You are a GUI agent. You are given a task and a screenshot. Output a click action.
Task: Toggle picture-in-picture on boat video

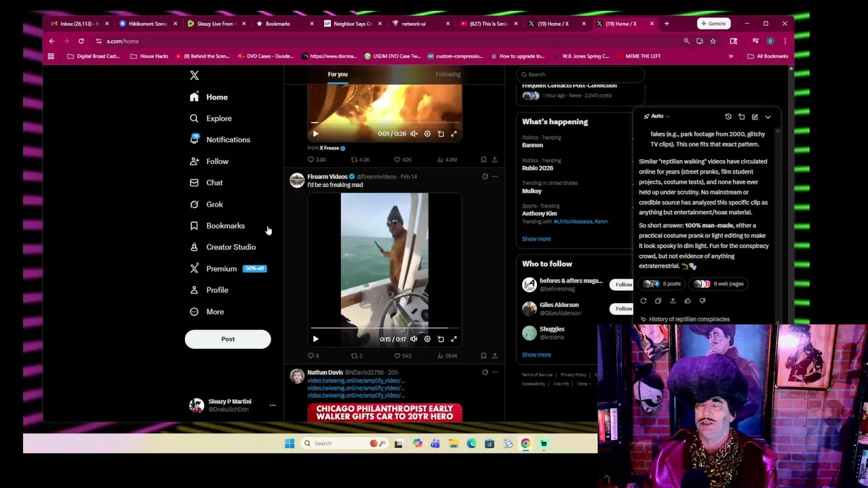441,339
